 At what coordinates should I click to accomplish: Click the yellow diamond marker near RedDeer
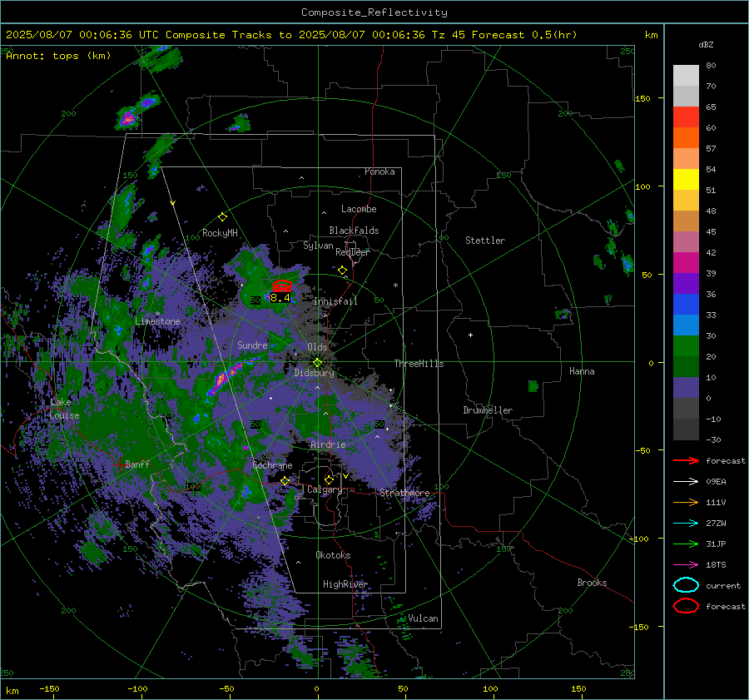[342, 271]
